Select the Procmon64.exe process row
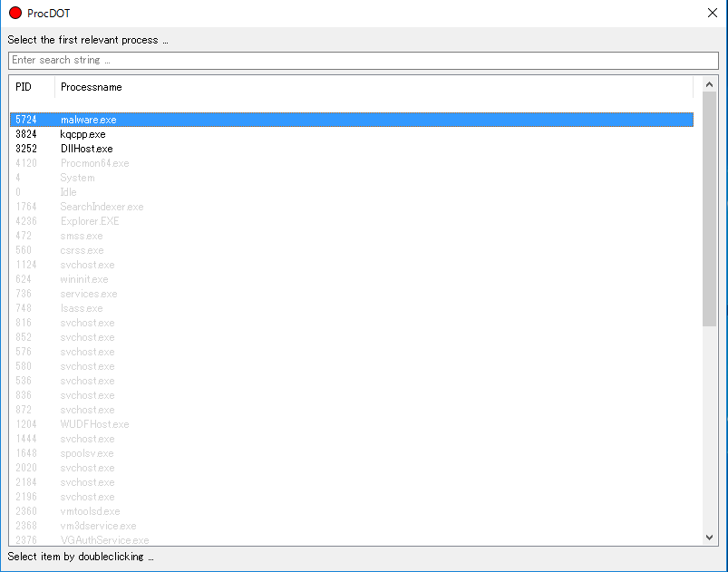 tap(94, 163)
